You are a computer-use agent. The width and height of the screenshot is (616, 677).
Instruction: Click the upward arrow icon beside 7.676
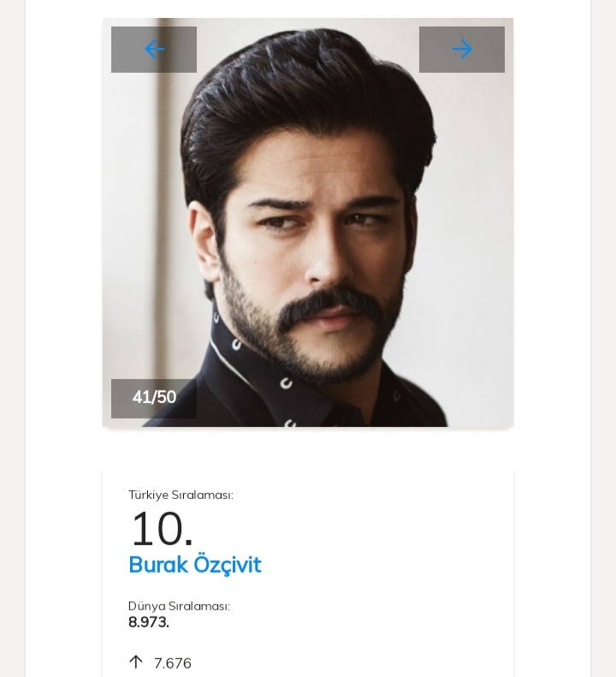136,662
